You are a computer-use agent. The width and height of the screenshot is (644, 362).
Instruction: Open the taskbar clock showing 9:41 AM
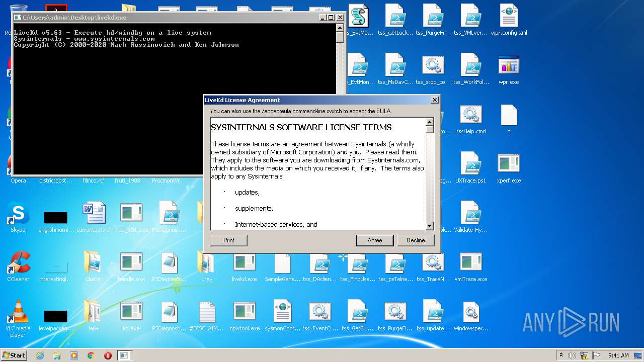click(618, 355)
